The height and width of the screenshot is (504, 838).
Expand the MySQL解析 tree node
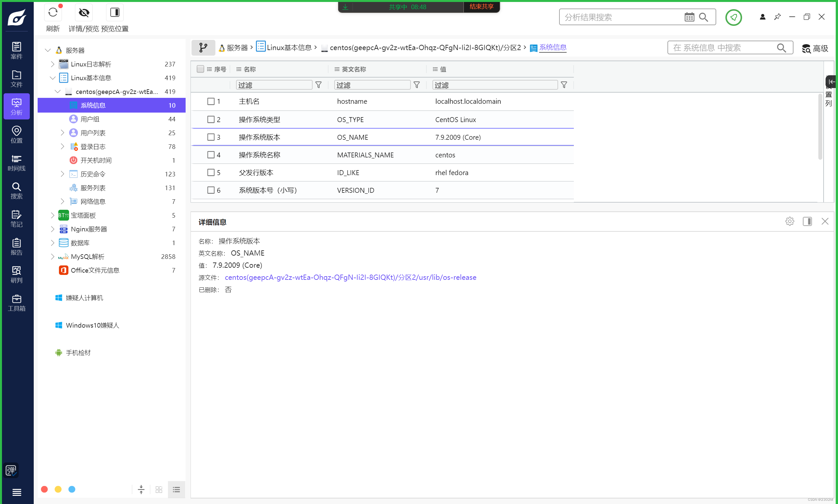pos(52,256)
